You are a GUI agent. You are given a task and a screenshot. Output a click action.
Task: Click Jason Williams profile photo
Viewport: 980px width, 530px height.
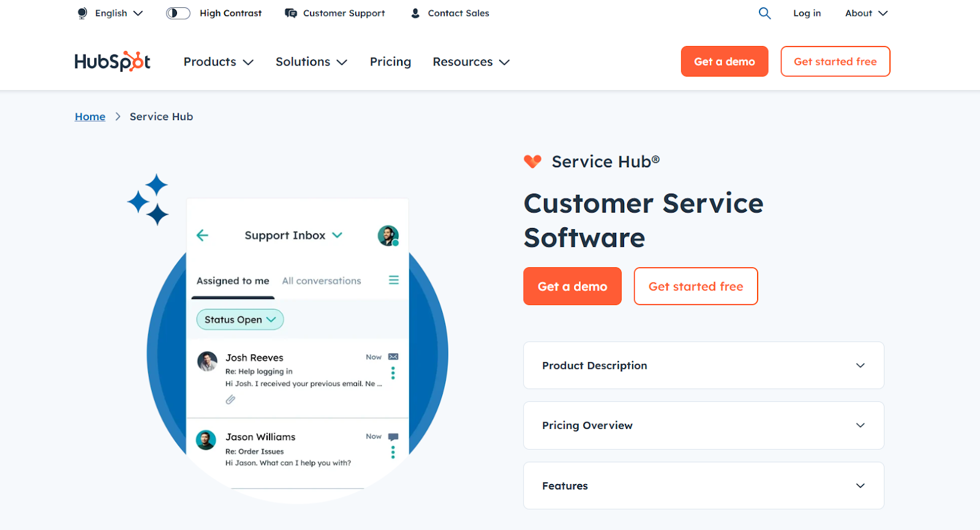click(x=206, y=440)
